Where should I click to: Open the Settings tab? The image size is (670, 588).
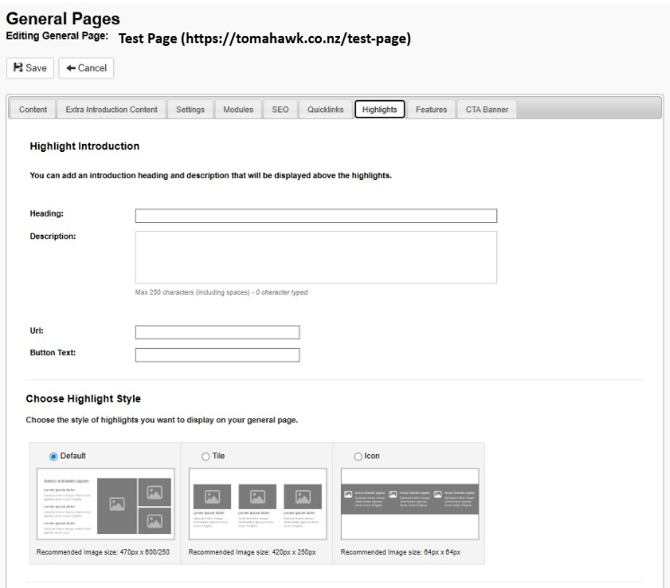190,109
